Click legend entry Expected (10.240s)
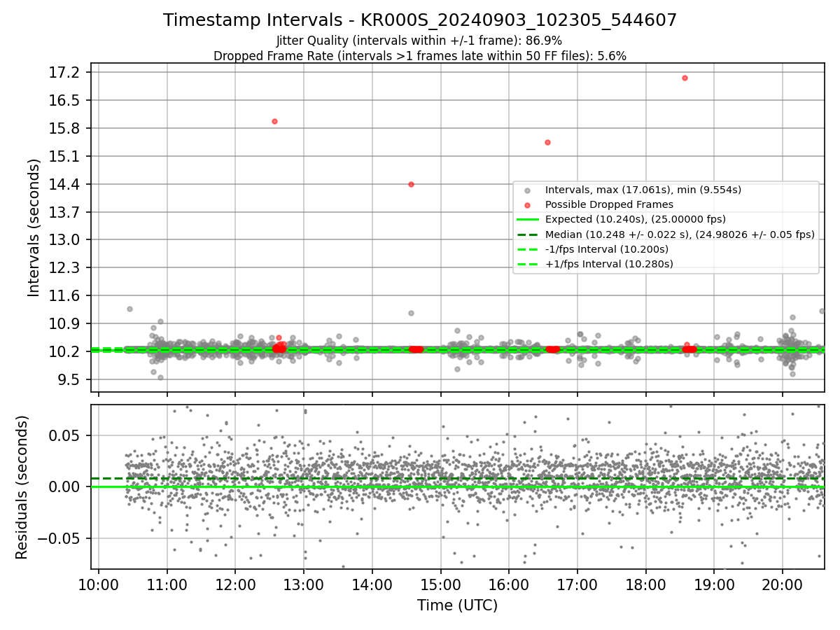Image resolution: width=840 pixels, height=630 pixels. click(x=635, y=219)
